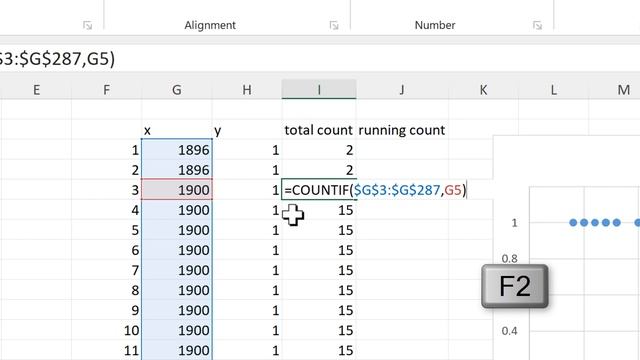Select column M header
The height and width of the screenshot is (360, 640).
click(x=623, y=89)
